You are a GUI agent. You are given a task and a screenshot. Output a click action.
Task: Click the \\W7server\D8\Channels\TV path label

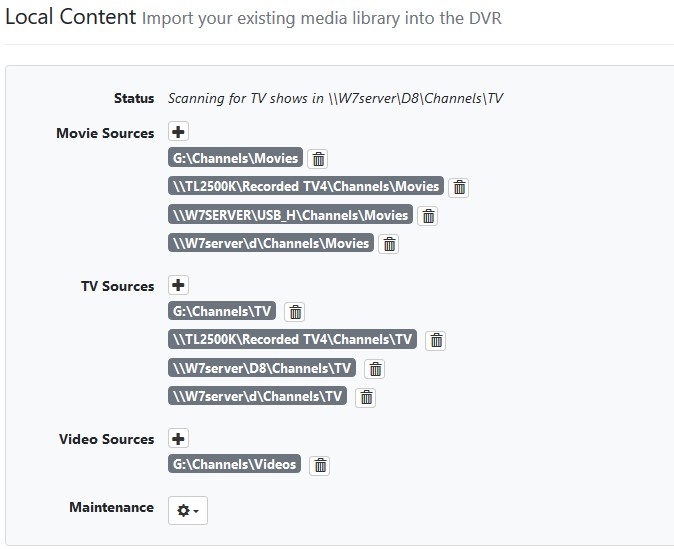263,368
